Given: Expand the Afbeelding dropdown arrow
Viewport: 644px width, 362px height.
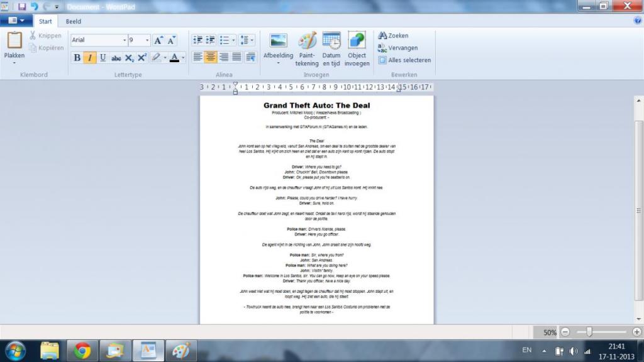Looking at the screenshot, I should (278, 63).
